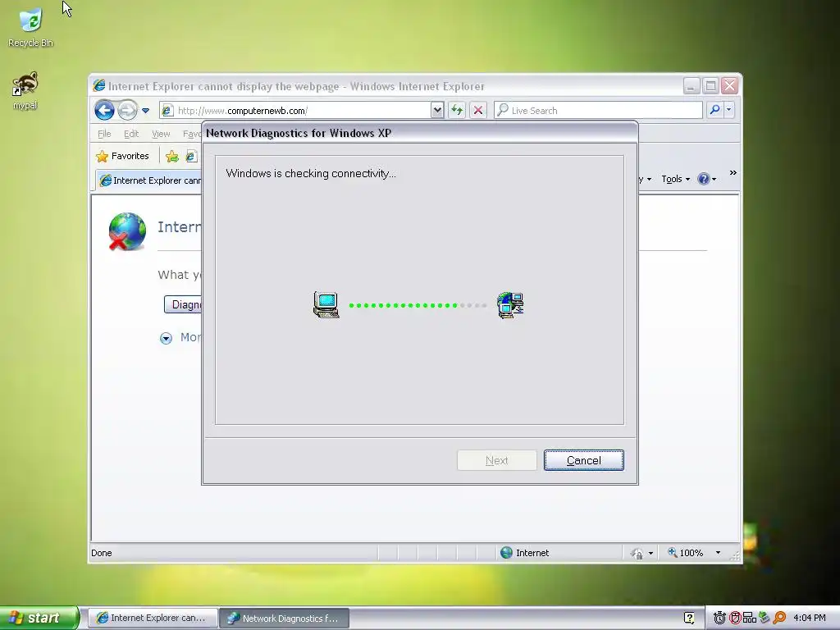This screenshot has height=630, width=840.
Task: Click the local computer icon in diagnostics
Action: coord(326,305)
